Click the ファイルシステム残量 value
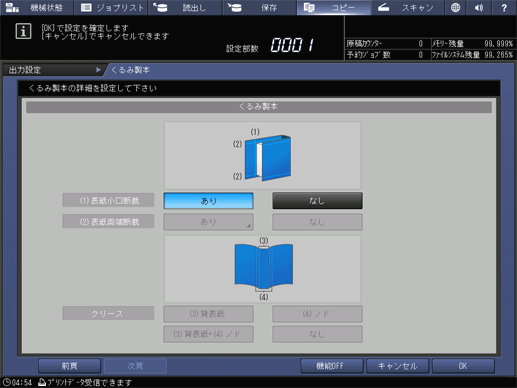This screenshot has height=388, width=517. (x=498, y=55)
